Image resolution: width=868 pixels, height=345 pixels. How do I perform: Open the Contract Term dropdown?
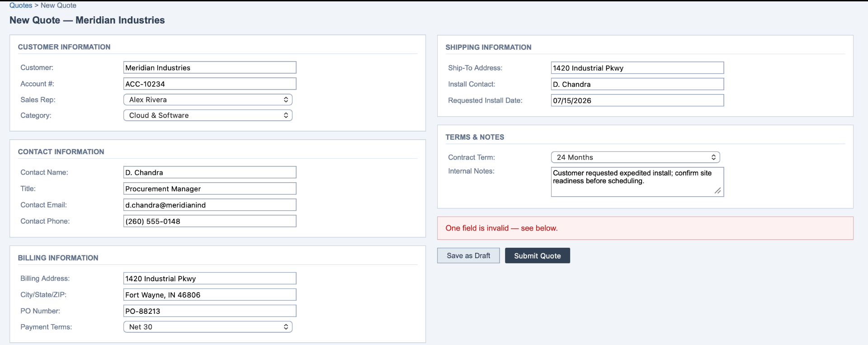pos(636,157)
